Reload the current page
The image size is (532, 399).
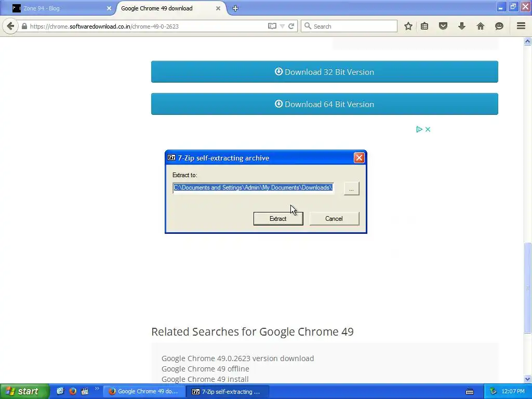[291, 26]
